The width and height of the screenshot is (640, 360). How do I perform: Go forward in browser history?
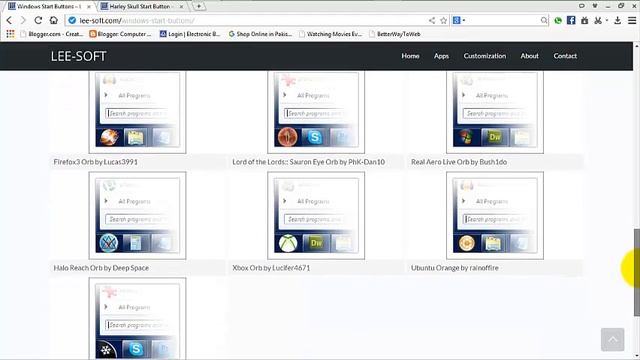(23, 20)
